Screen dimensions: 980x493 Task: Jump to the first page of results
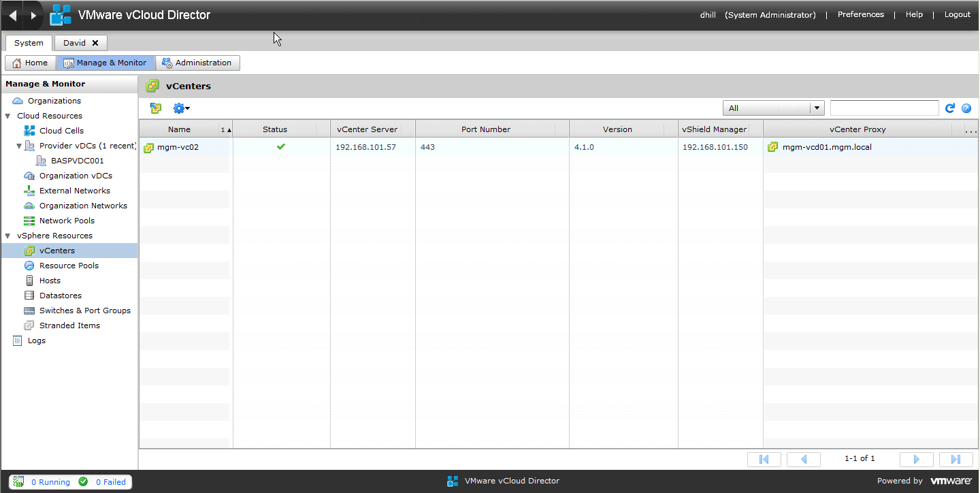click(x=764, y=459)
